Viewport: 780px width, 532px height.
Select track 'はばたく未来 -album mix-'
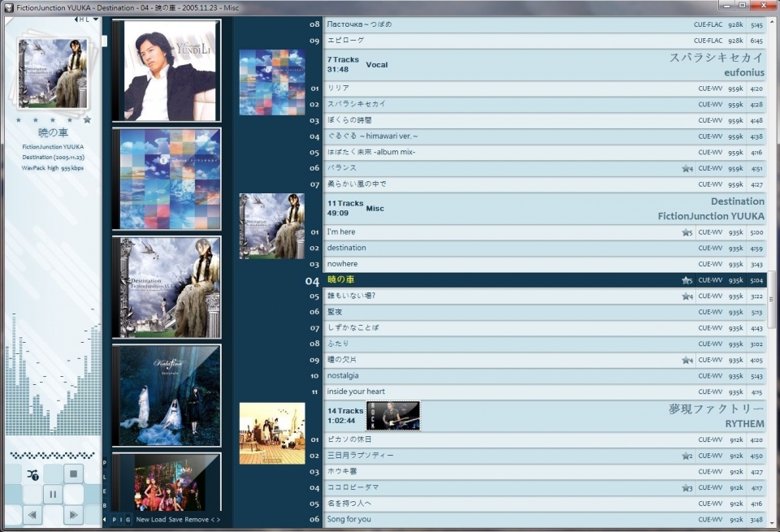[x=544, y=152]
